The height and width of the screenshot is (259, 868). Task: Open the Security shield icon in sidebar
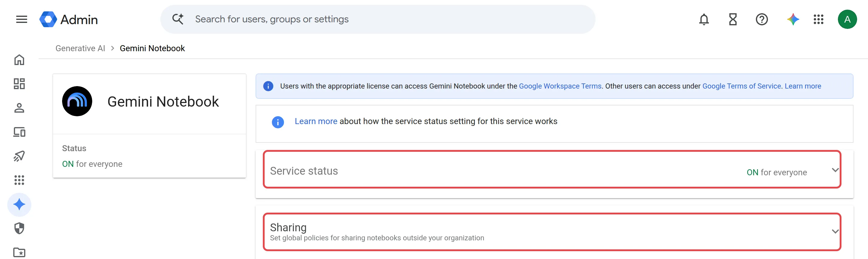click(x=19, y=228)
